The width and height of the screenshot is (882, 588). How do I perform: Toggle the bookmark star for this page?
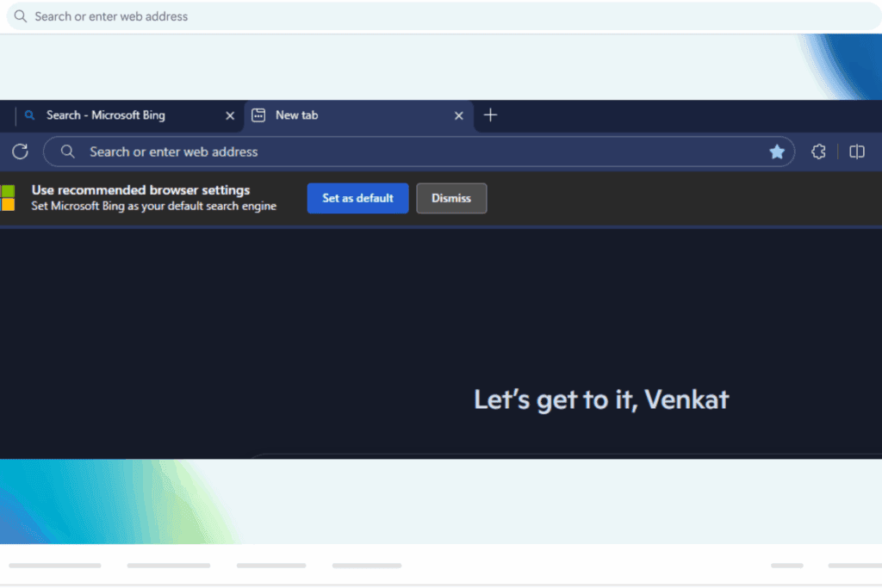pyautogui.click(x=777, y=152)
